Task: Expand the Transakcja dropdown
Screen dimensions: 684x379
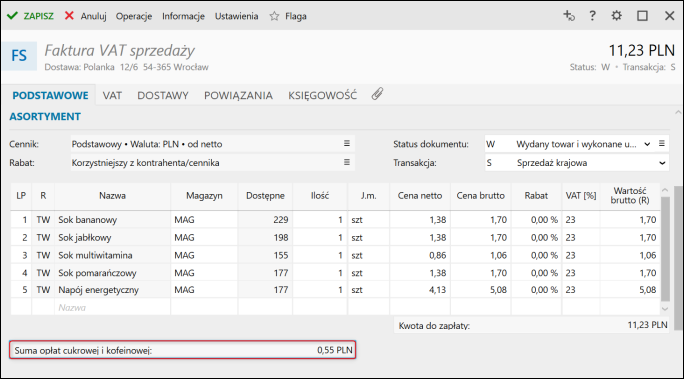Action: (x=662, y=163)
